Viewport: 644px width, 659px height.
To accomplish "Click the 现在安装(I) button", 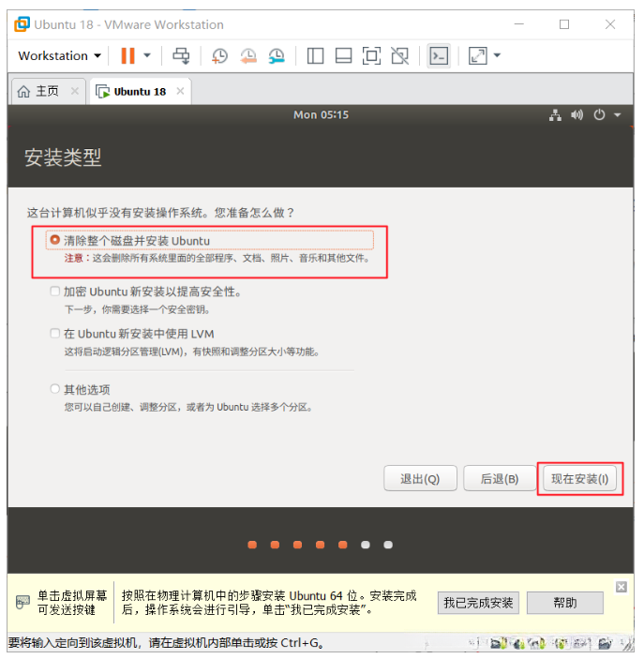I will [579, 478].
